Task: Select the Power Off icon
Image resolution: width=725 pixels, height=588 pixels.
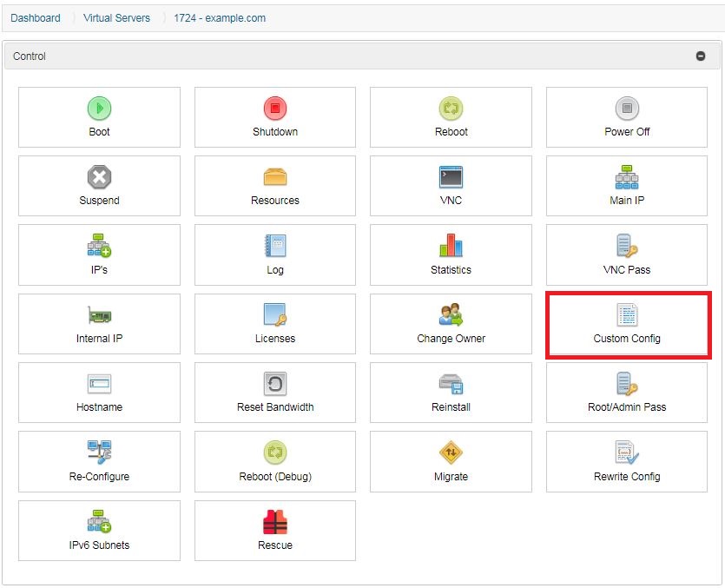Action: [x=627, y=109]
